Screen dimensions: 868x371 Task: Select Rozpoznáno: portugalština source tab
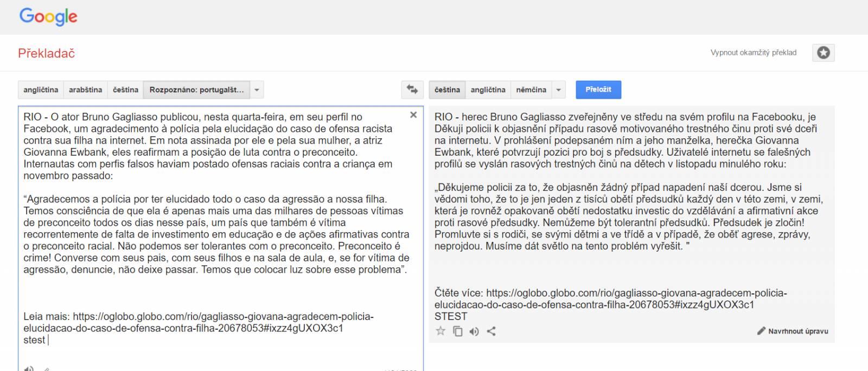196,89
